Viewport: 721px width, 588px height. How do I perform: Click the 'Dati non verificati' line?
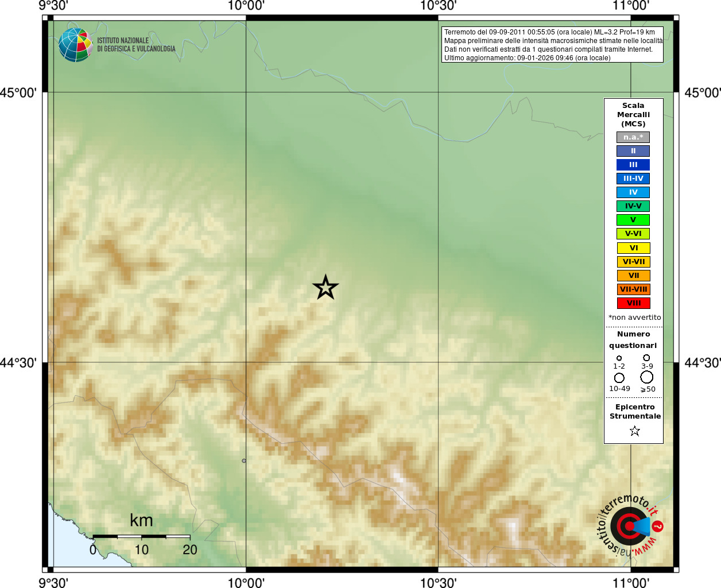548,49
